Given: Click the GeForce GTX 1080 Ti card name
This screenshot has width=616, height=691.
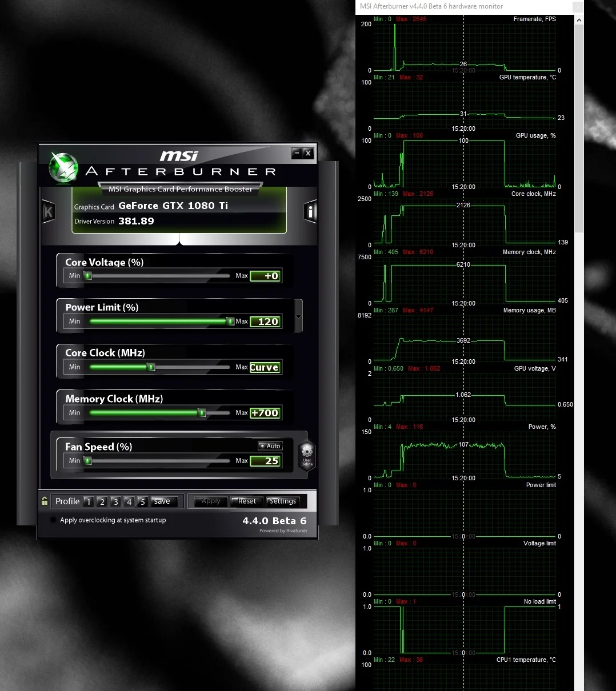Looking at the screenshot, I should tap(173, 206).
